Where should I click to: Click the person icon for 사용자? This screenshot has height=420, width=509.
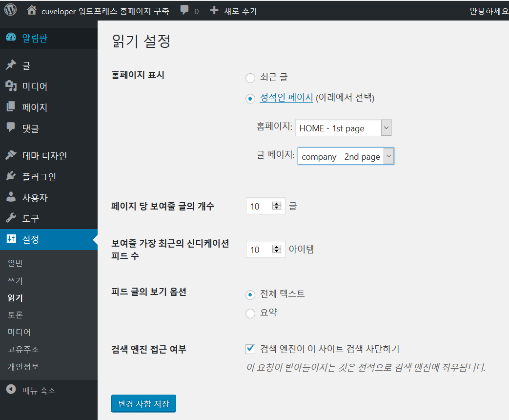[11, 197]
